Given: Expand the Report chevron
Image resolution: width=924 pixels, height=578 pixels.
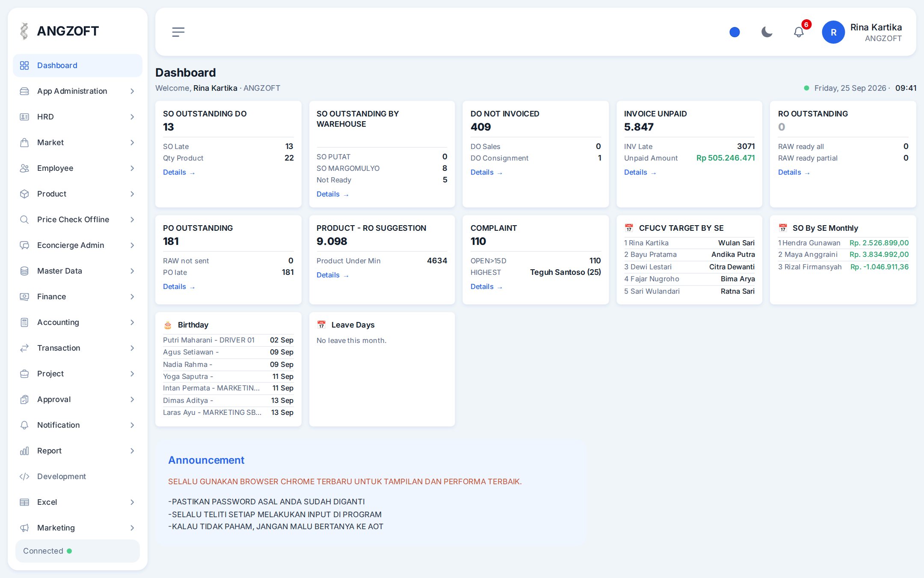Looking at the screenshot, I should pos(132,451).
